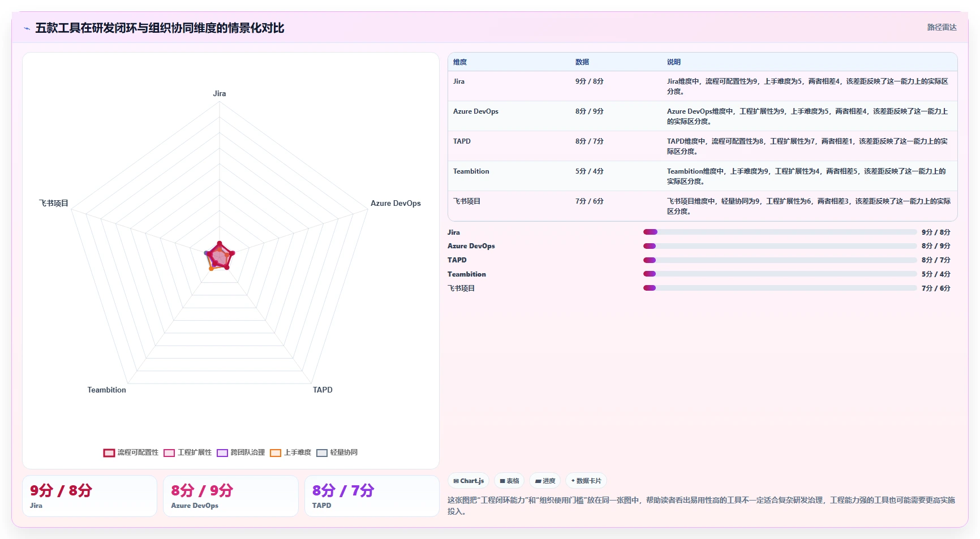Click the 数据卡片 chip

[x=586, y=481]
